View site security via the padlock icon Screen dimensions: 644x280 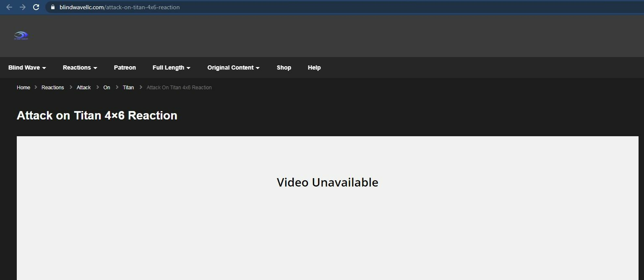[x=52, y=7]
